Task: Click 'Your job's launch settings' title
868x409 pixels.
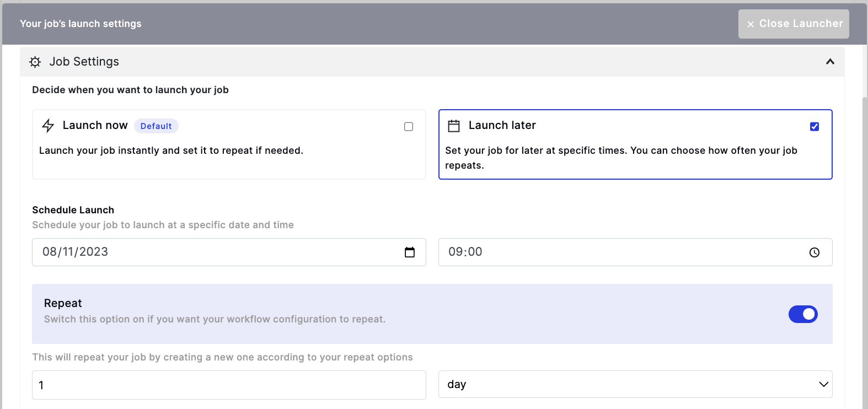Action: [81, 24]
